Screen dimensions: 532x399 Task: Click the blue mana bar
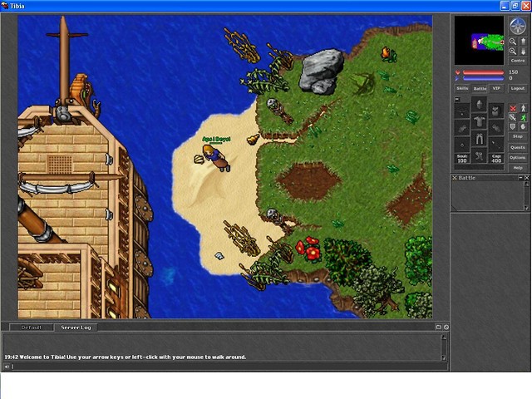tap(483, 78)
